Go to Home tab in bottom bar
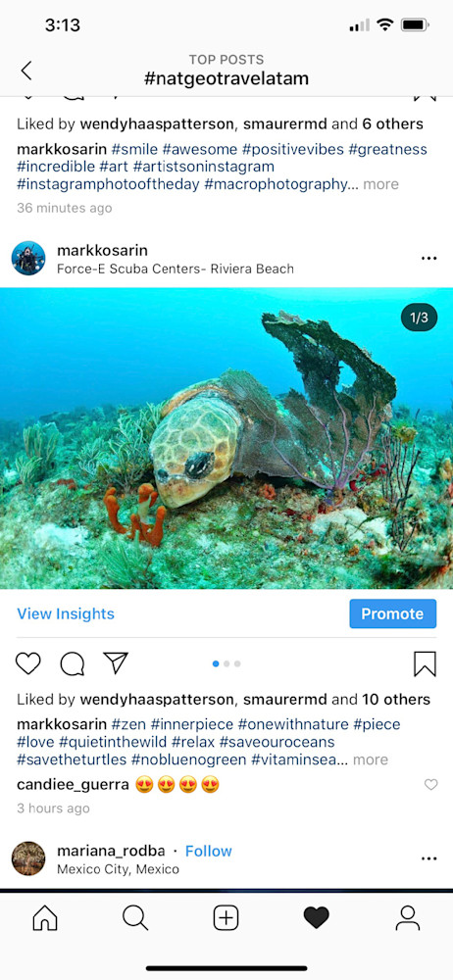 pos(45,918)
